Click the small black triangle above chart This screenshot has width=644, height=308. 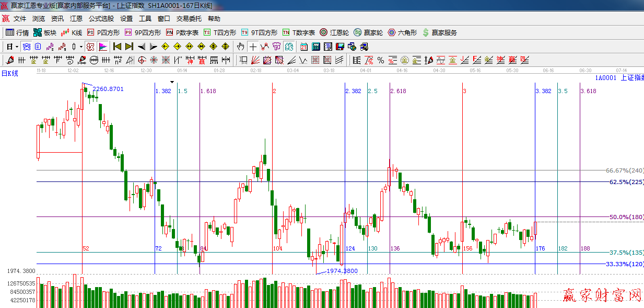pos(172,82)
